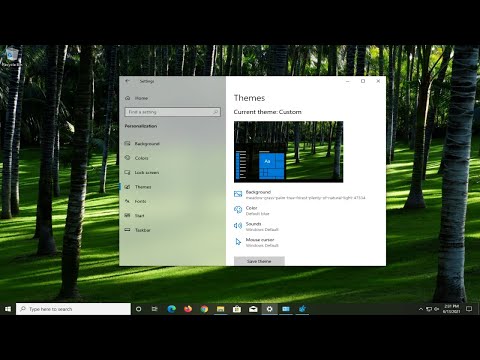480x360 pixels.
Task: Click the current theme preview image
Action: point(288,152)
